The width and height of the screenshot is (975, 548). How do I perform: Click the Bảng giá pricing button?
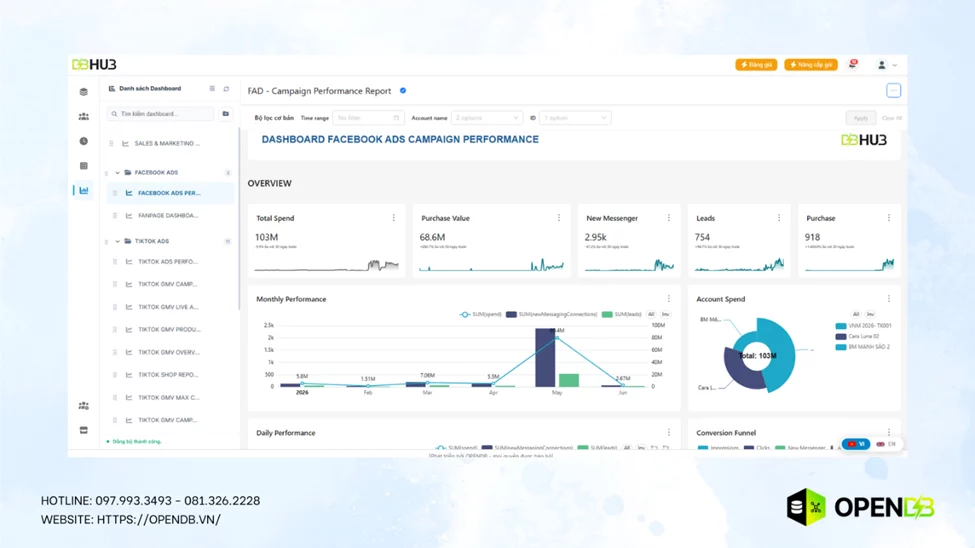click(x=756, y=65)
